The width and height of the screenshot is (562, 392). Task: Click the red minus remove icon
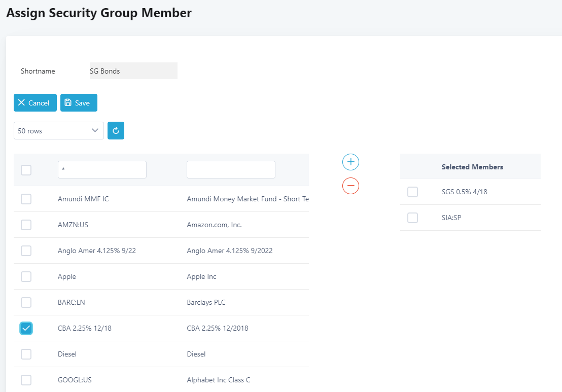point(350,186)
